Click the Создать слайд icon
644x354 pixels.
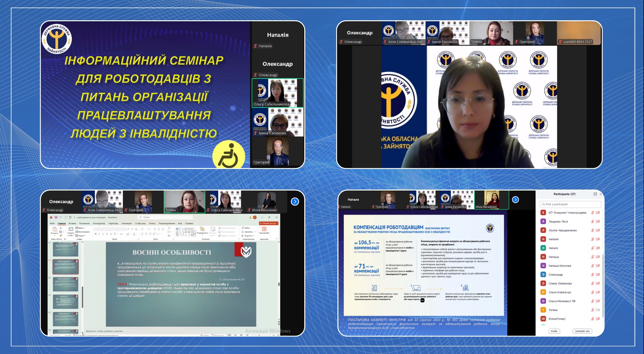[x=71, y=229]
